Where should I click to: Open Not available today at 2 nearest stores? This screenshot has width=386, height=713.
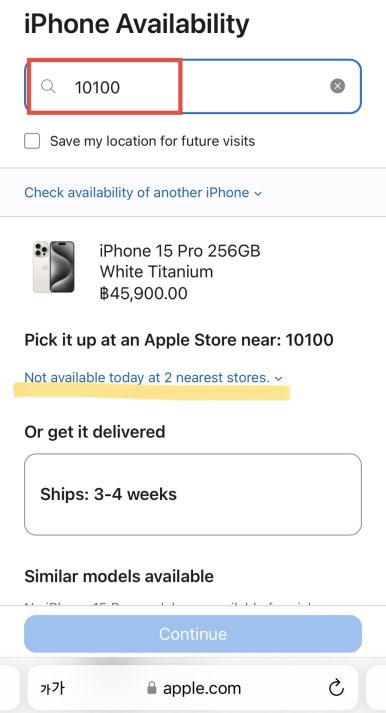(x=147, y=377)
